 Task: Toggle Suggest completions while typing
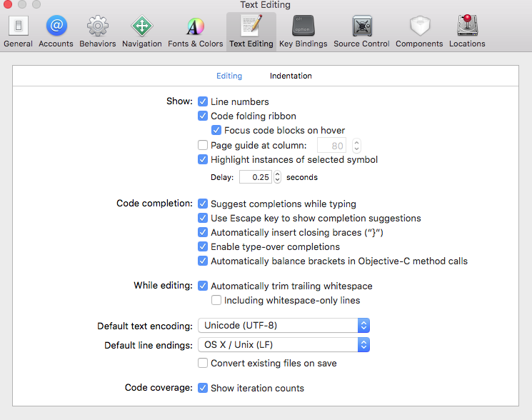point(203,204)
